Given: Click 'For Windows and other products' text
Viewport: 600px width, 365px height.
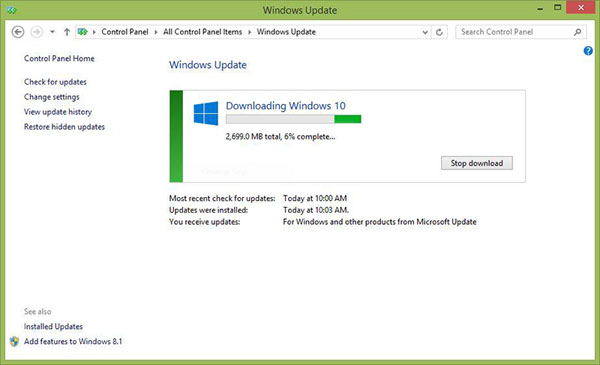Looking at the screenshot, I should [x=380, y=222].
